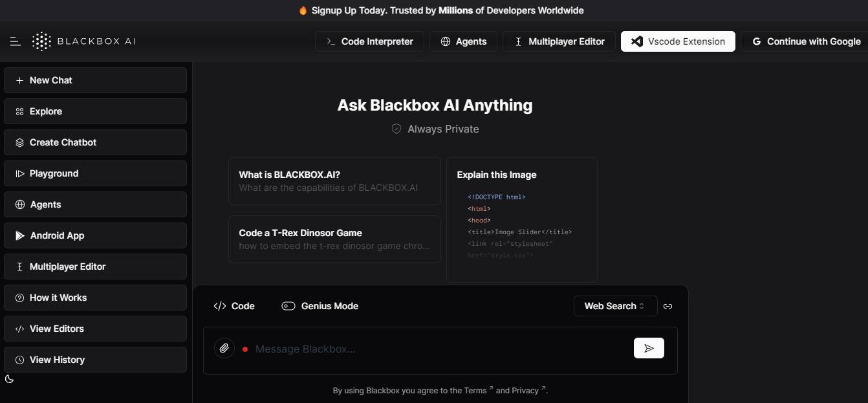Click the red recording dot indicator
Viewport: 868px width, 403px height.
tap(245, 348)
